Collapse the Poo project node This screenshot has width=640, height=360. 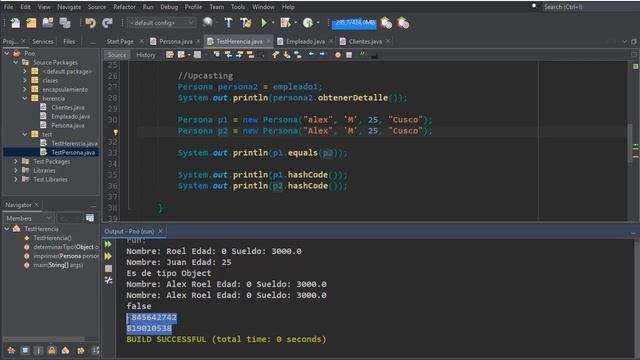7,53
